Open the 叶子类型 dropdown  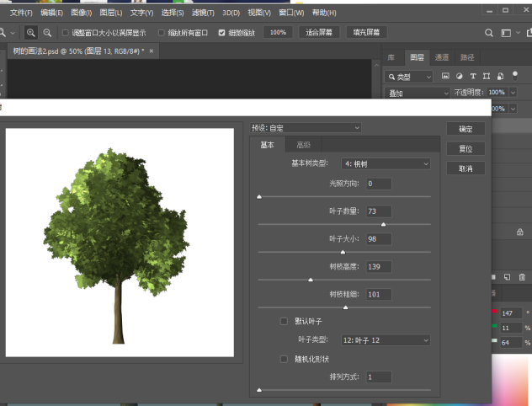(386, 340)
